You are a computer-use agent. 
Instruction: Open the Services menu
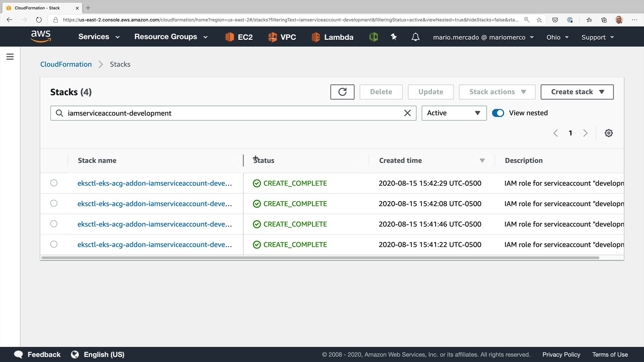99,37
